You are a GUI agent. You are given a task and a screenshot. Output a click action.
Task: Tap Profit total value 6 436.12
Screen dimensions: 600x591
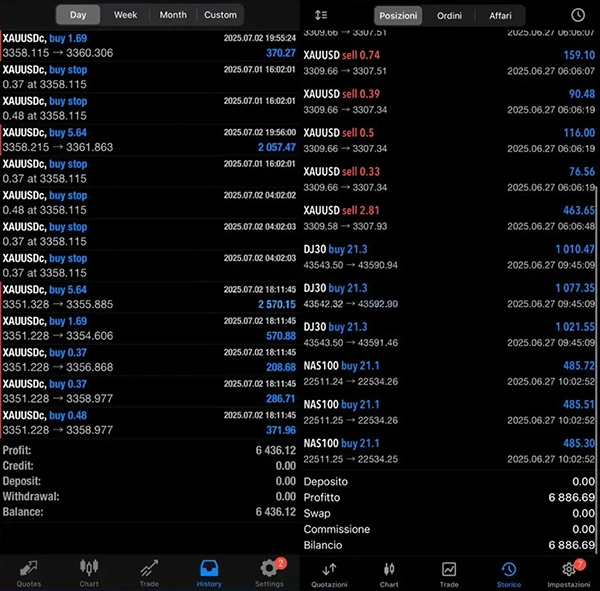[276, 450]
